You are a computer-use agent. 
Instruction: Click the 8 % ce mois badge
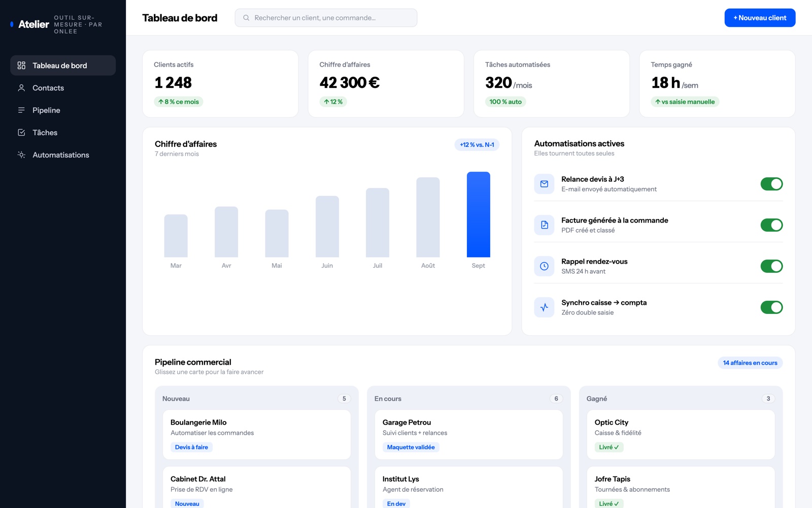pyautogui.click(x=179, y=102)
